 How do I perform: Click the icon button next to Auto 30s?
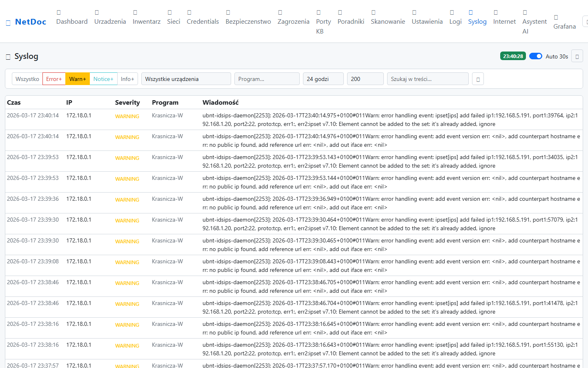coord(577,56)
